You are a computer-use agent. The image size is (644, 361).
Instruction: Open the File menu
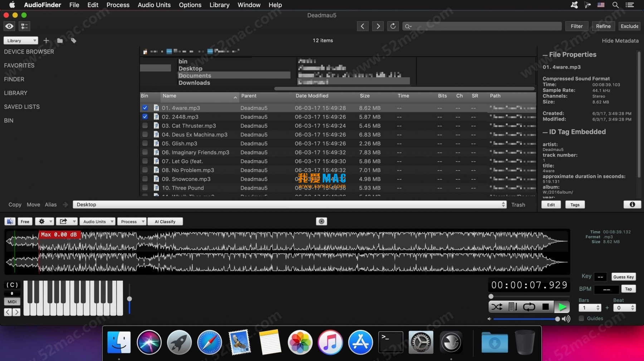pos(74,5)
